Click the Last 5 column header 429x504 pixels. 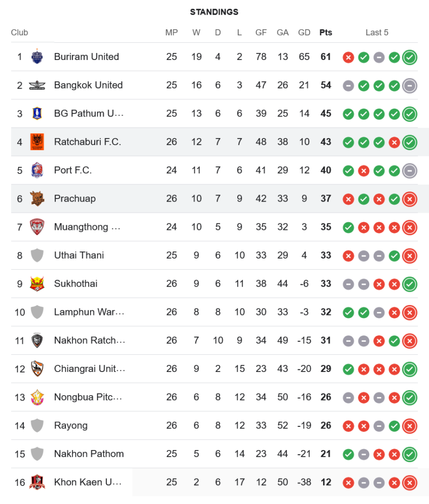[377, 33]
